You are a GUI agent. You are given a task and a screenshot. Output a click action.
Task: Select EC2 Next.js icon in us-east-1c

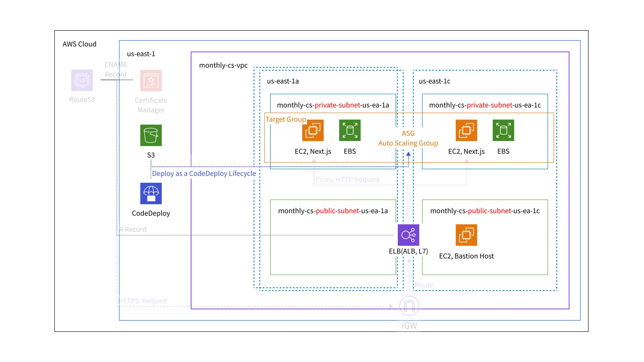pos(466,130)
